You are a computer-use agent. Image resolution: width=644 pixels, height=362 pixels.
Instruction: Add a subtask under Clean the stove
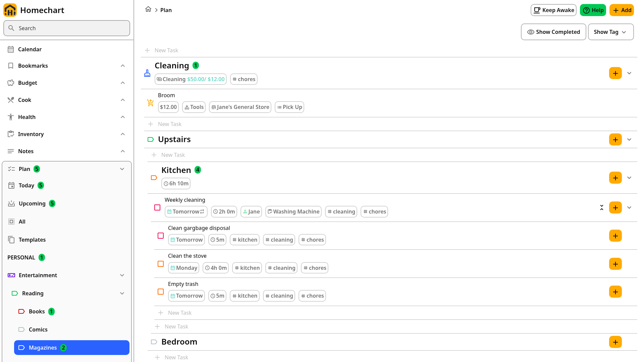point(615,264)
